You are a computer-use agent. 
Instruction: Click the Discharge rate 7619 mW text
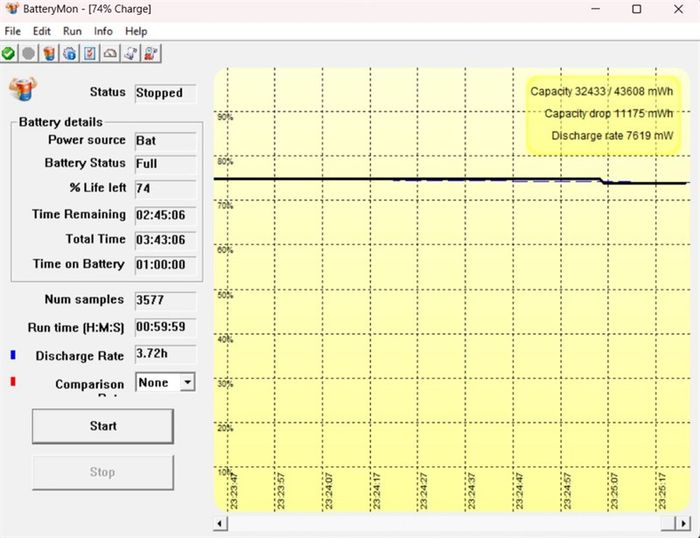coord(612,136)
